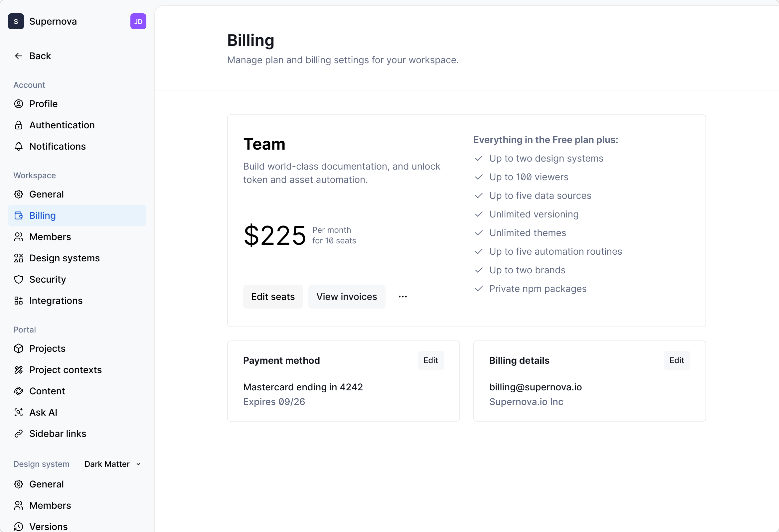Click the Profile person icon

pos(19,103)
